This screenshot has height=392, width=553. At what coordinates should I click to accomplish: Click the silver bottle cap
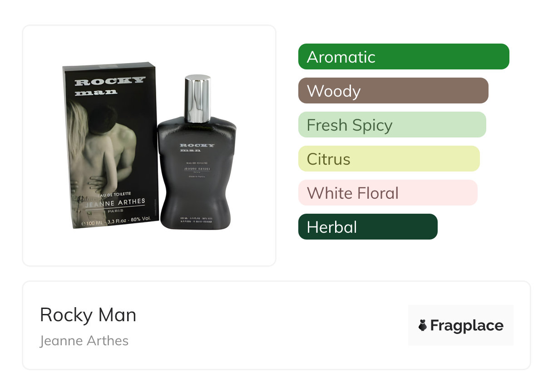coord(197,98)
